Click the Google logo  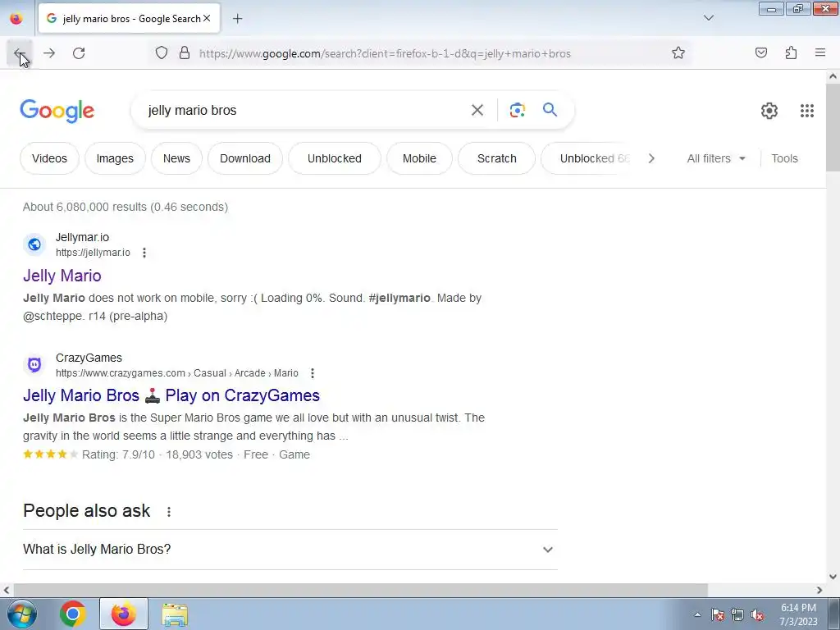[x=57, y=111]
